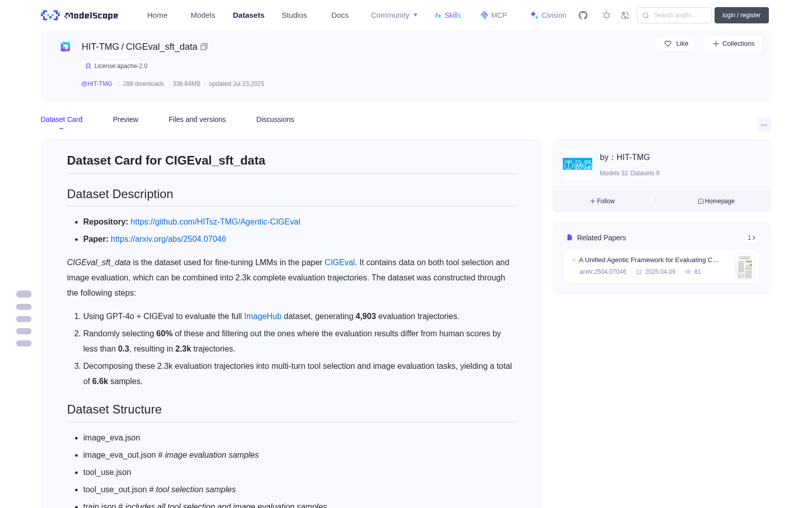Click the Related Papers document icon
The height and width of the screenshot is (508, 812).
click(569, 238)
